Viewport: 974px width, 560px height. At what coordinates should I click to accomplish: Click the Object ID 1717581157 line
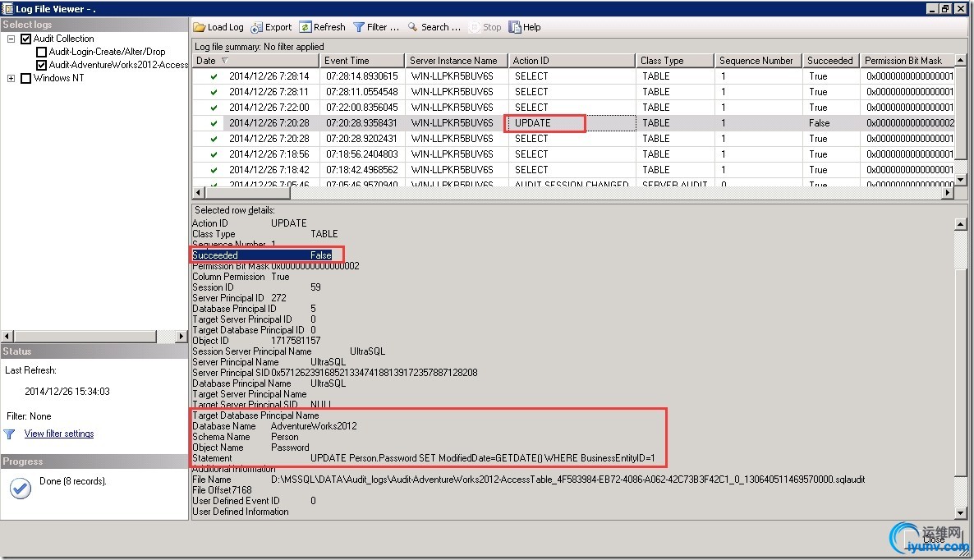pyautogui.click(x=256, y=341)
